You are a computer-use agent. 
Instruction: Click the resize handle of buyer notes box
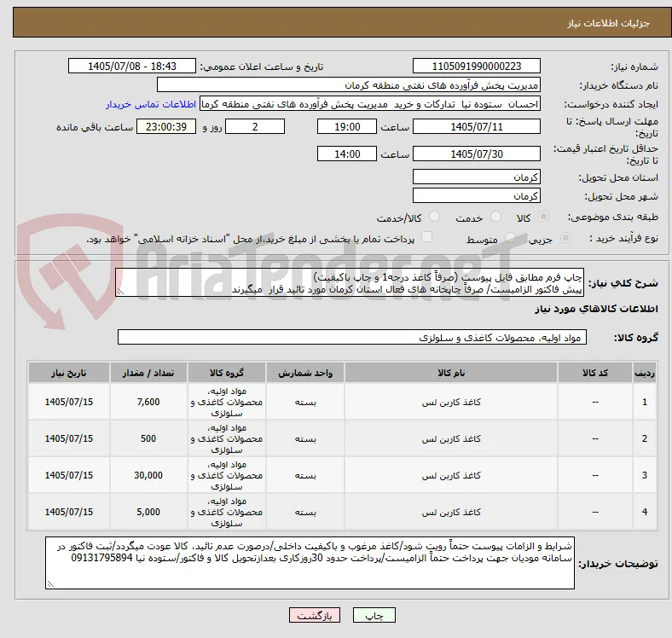50,584
